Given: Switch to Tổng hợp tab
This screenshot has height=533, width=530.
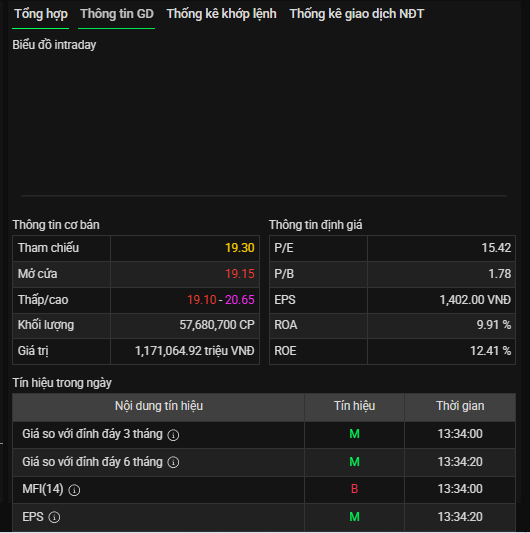Looking at the screenshot, I should pyautogui.click(x=41, y=14).
